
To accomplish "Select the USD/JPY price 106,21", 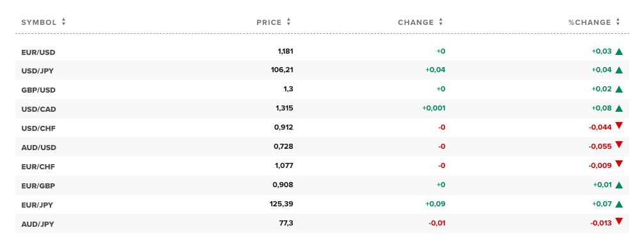I will coord(282,70).
